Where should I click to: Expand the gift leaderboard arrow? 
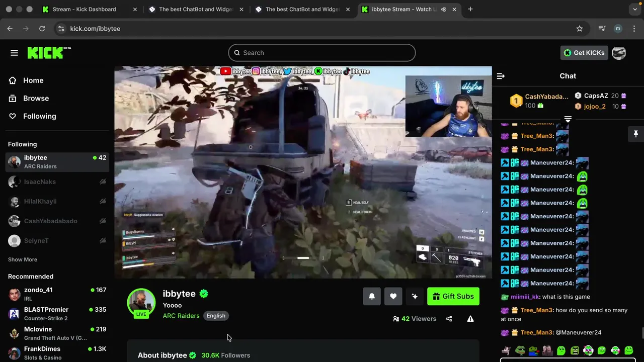(x=568, y=119)
